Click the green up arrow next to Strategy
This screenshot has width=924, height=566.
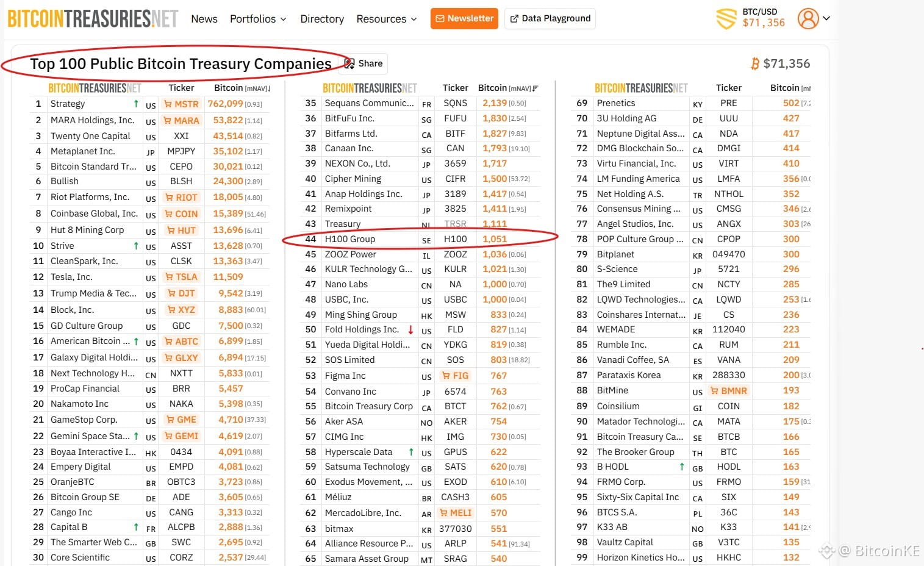tap(136, 104)
